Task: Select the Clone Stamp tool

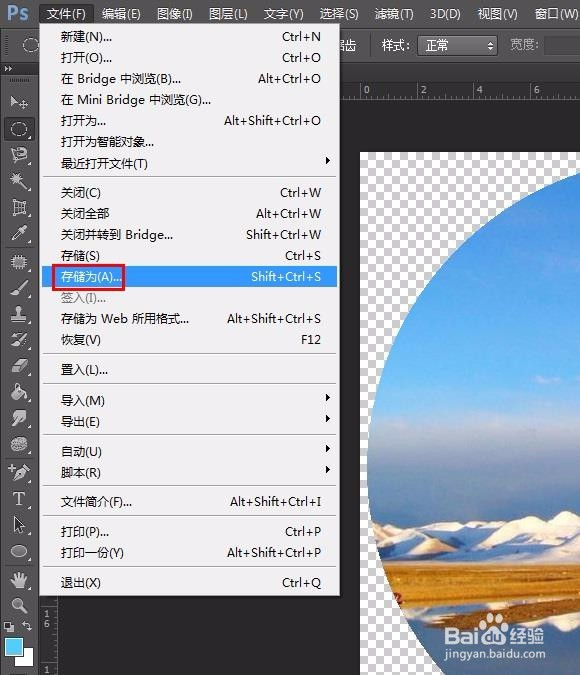Action: (x=19, y=314)
